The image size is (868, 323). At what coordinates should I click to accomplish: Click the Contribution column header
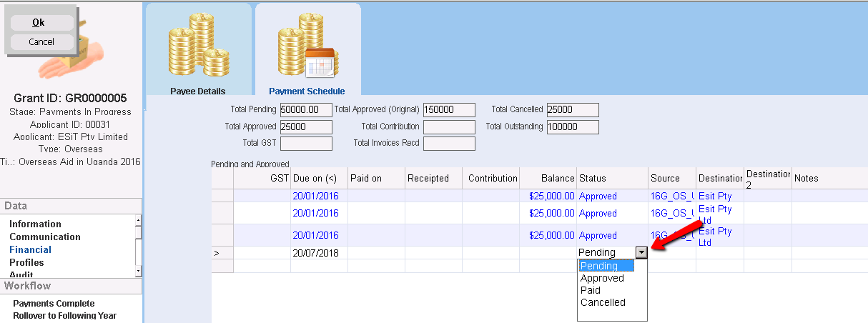pos(490,178)
